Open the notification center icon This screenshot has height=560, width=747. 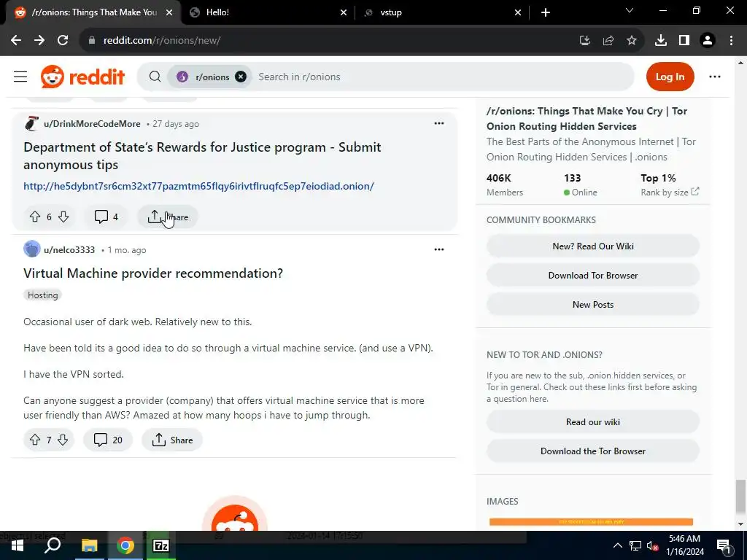(x=724, y=545)
